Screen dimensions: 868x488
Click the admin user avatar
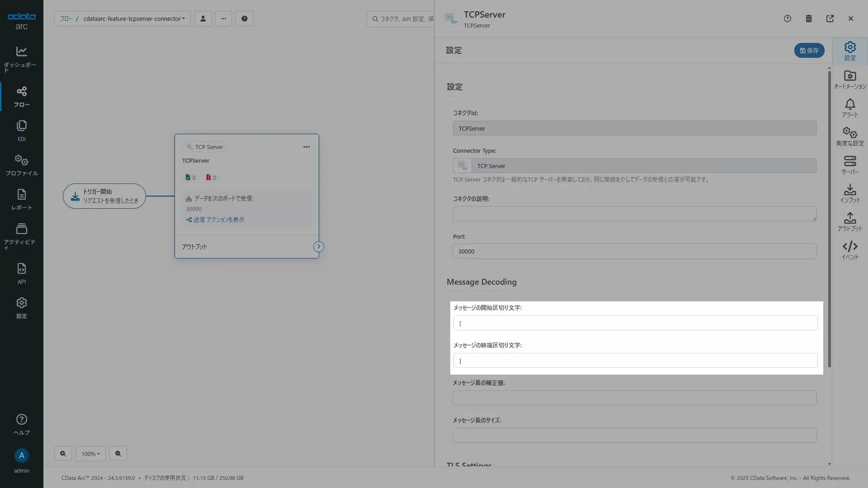(21, 455)
